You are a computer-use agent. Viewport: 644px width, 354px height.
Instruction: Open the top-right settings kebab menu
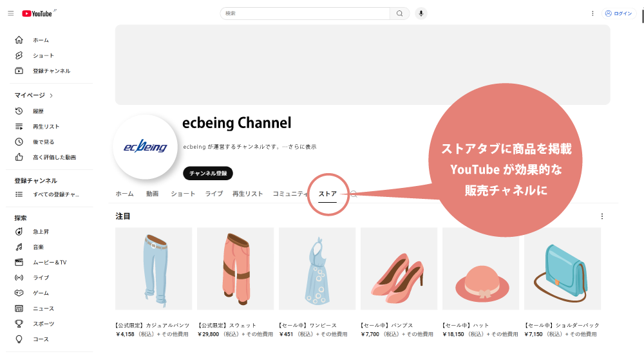click(592, 13)
